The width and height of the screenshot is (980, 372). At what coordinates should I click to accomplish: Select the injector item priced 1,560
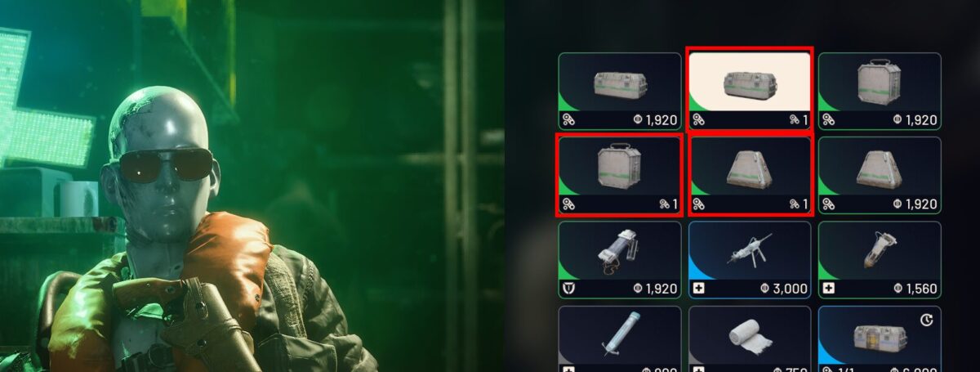880,259
